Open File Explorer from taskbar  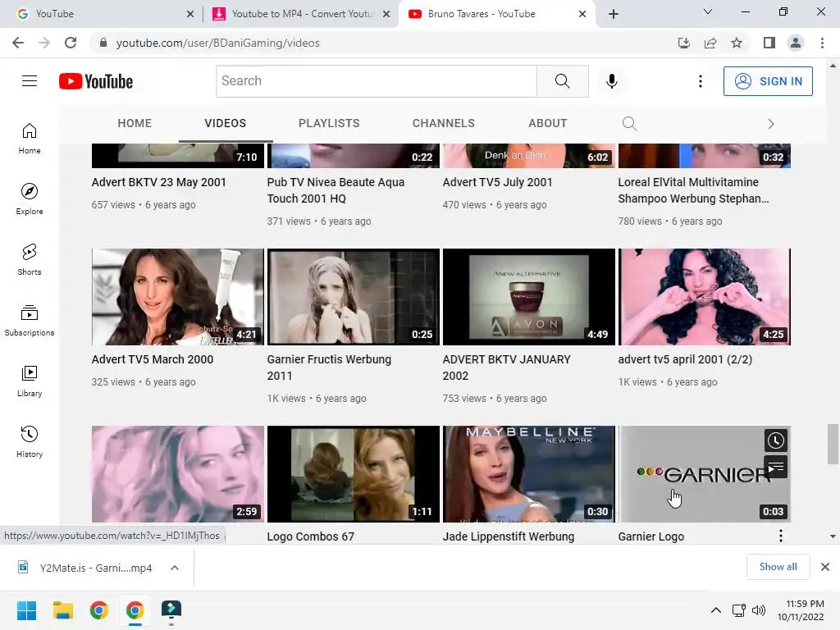click(62, 610)
